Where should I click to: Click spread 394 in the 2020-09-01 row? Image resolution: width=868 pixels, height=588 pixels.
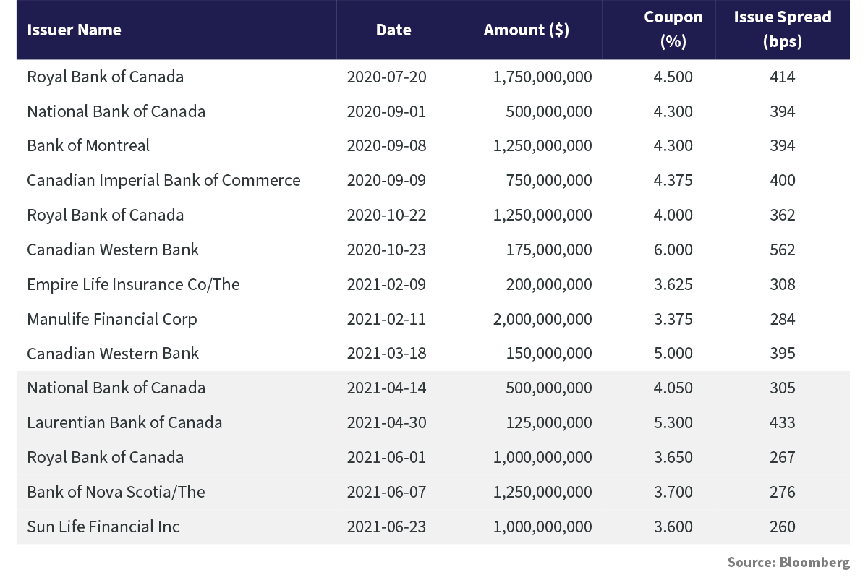coord(783,111)
